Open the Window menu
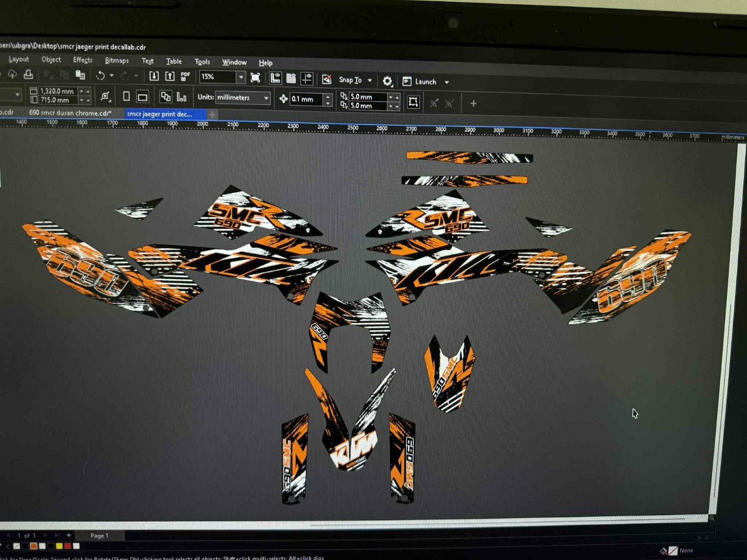 [x=234, y=62]
